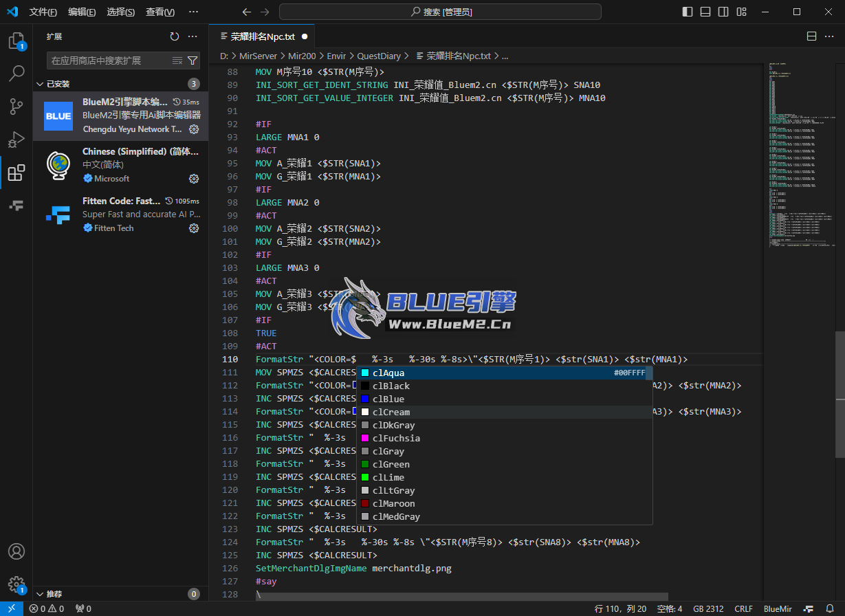Toggle the bottom panel visibility
Image resolution: width=845 pixels, height=616 pixels.
point(705,12)
